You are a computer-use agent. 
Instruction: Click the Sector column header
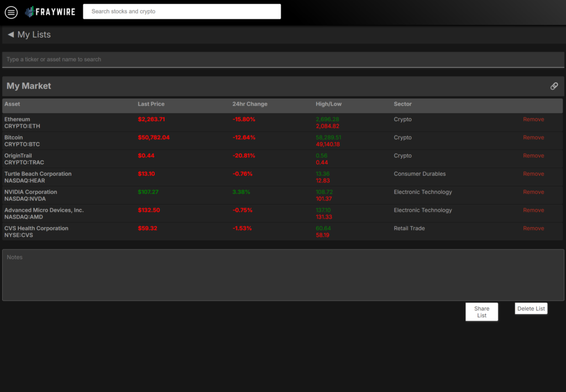[x=402, y=104]
